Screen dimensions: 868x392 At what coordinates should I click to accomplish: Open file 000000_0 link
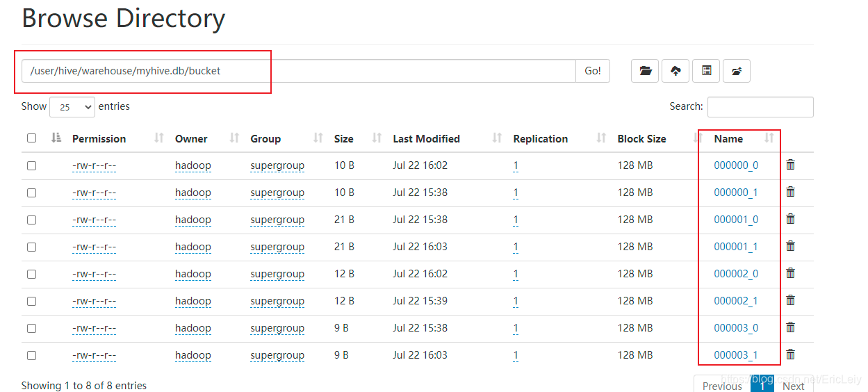(x=736, y=165)
